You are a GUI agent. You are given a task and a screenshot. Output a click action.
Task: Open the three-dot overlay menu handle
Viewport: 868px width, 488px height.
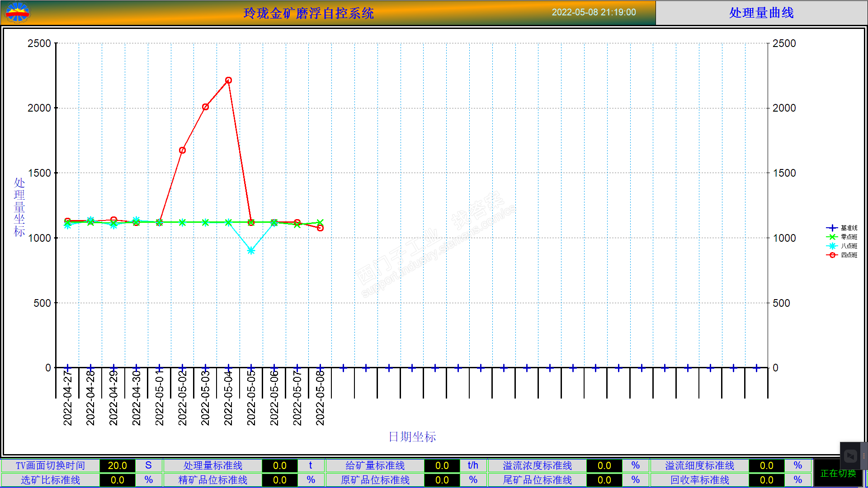tap(864, 456)
